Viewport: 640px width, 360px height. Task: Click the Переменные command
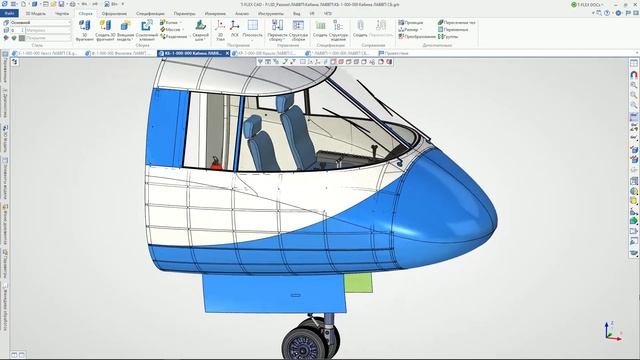[453, 29]
